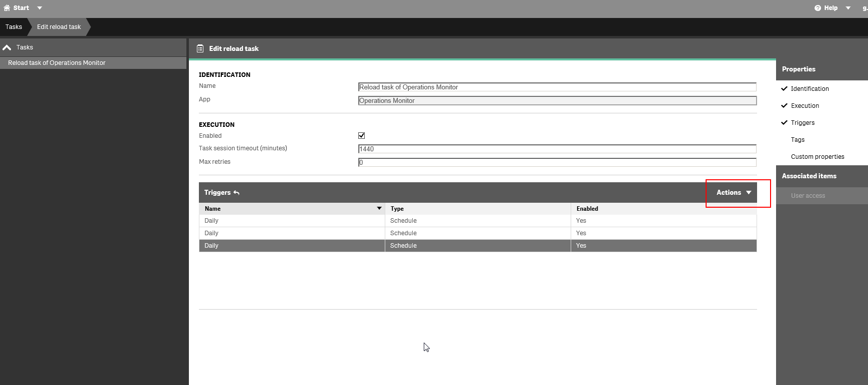This screenshot has width=868, height=385.
Task: Open the Start dropdown arrow
Action: click(39, 8)
